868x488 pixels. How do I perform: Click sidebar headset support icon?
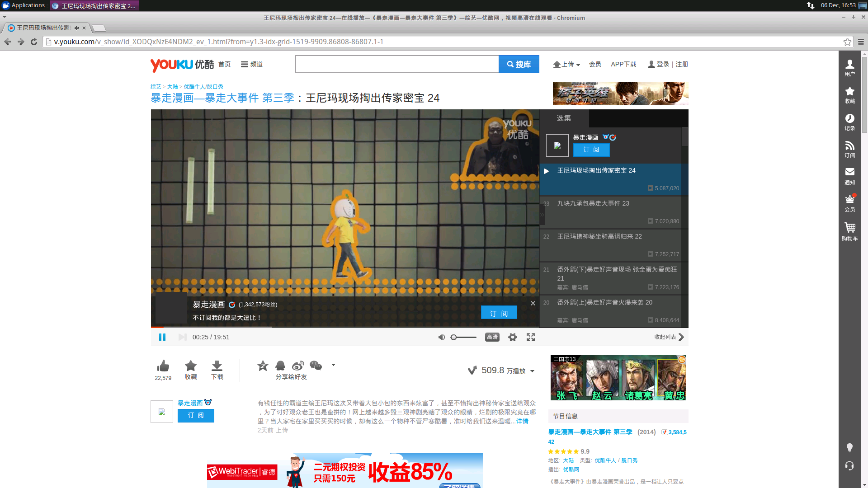click(850, 466)
